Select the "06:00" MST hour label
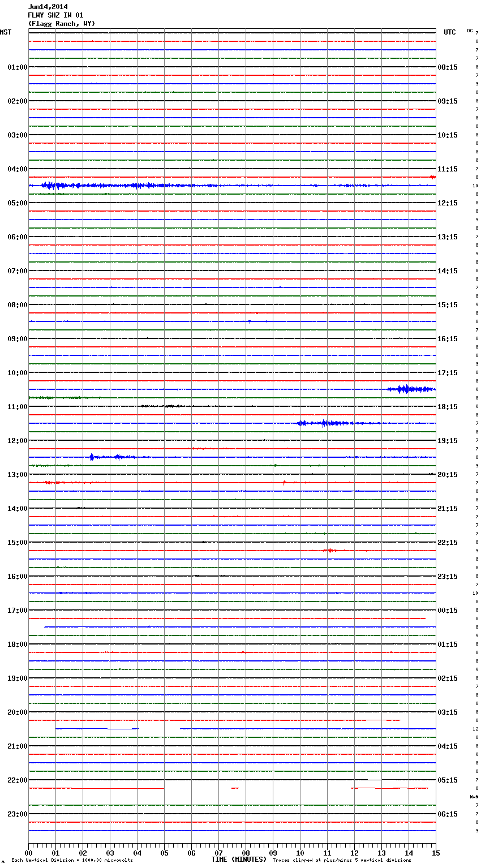The image size is (481, 868). (x=17, y=237)
